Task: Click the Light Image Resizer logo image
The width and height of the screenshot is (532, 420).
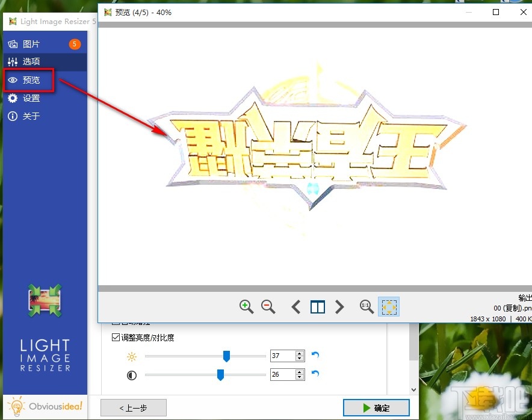Action: [45, 301]
